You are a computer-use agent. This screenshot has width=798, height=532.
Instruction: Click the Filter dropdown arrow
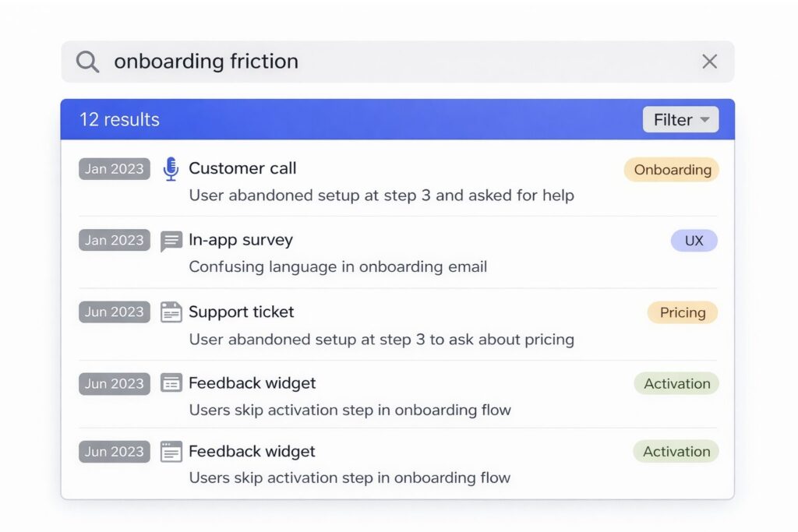coord(704,120)
